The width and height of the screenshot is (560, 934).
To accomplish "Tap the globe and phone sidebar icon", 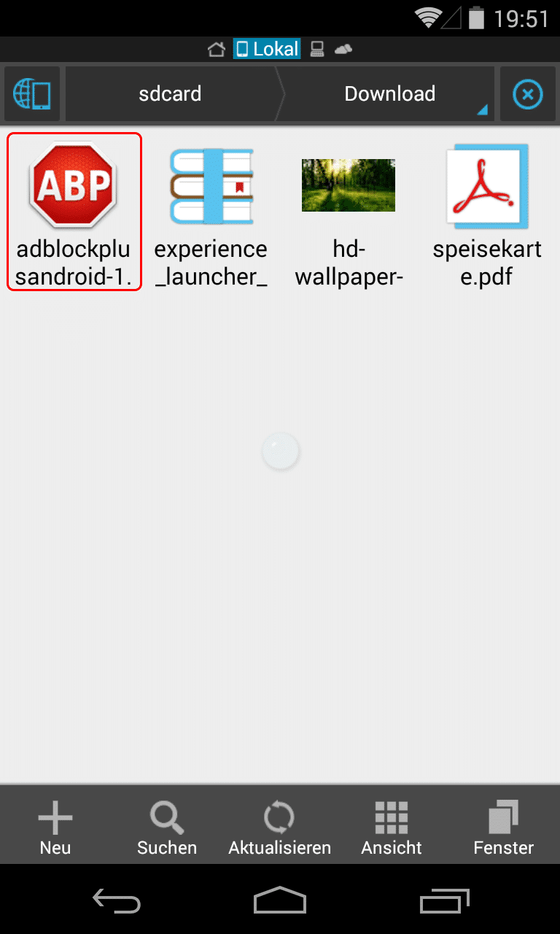I will (32, 94).
